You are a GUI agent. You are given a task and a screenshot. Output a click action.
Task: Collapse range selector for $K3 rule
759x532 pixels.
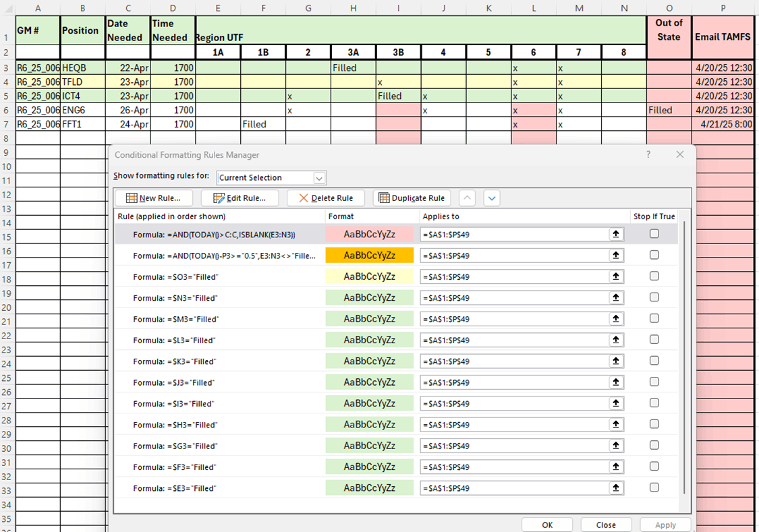(x=616, y=361)
